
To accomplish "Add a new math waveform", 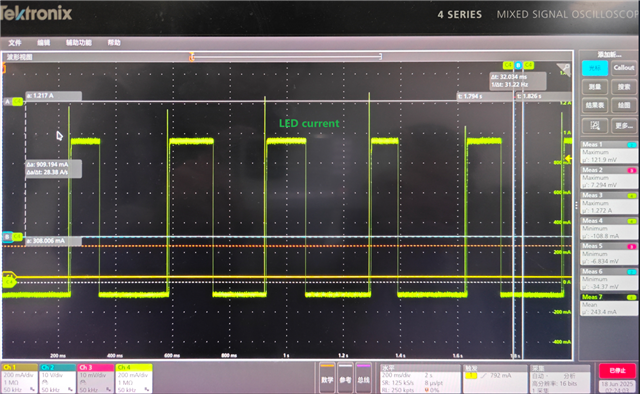I will pos(327,378).
